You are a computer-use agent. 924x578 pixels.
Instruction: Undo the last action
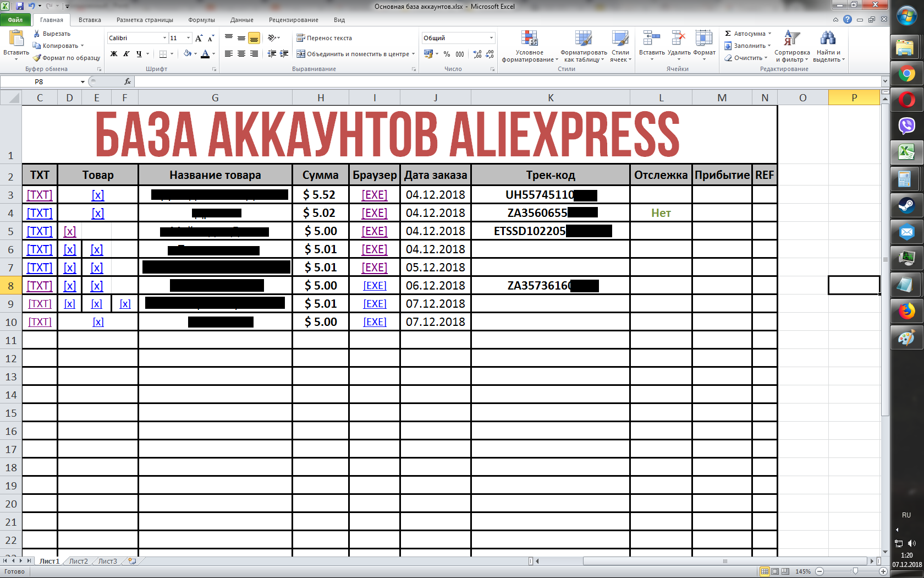pos(31,6)
